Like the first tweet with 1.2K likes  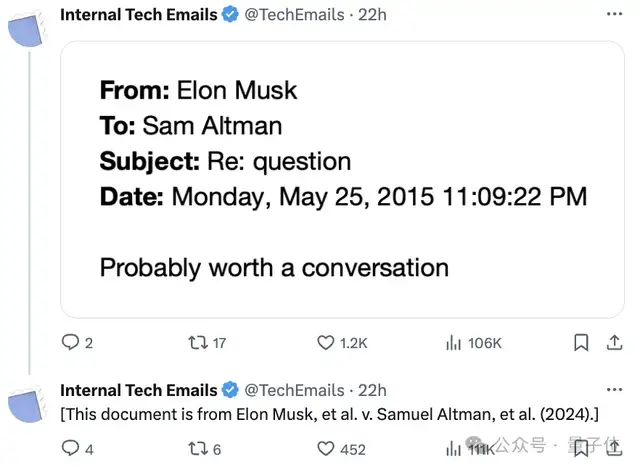[x=325, y=343]
